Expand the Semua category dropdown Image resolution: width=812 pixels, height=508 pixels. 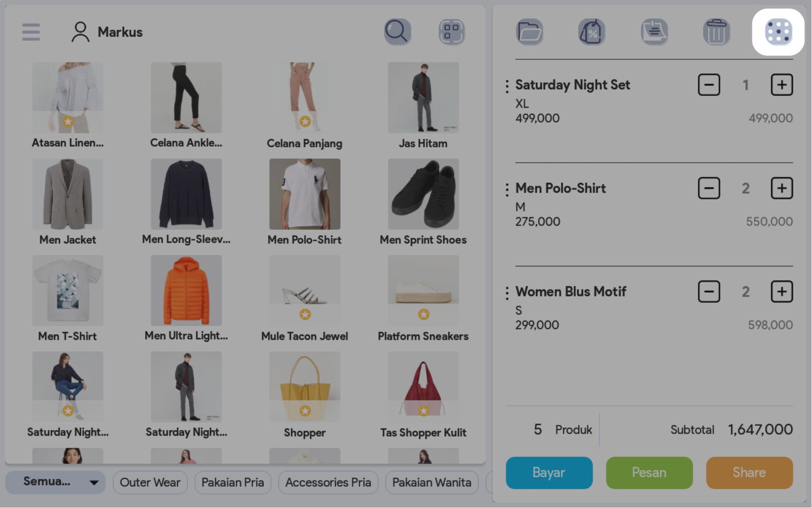55,482
